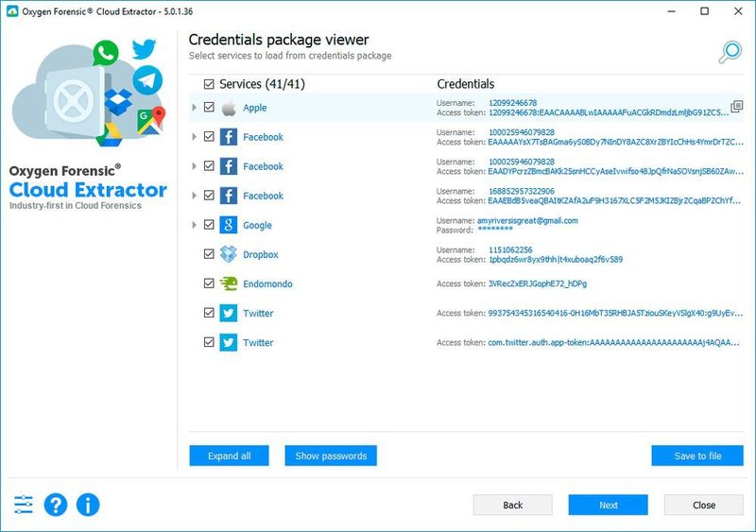Click the masked Google password value
Screen dimensions: 756x532
point(495,230)
